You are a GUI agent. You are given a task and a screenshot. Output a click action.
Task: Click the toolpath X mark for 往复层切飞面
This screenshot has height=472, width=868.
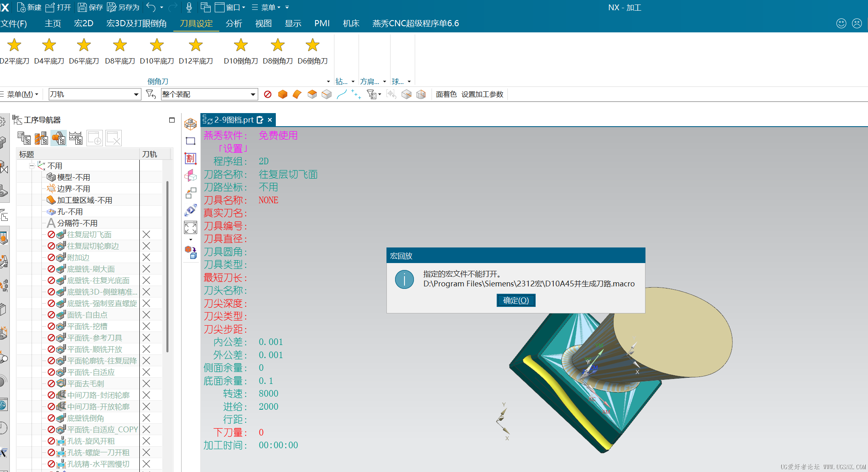pos(146,234)
